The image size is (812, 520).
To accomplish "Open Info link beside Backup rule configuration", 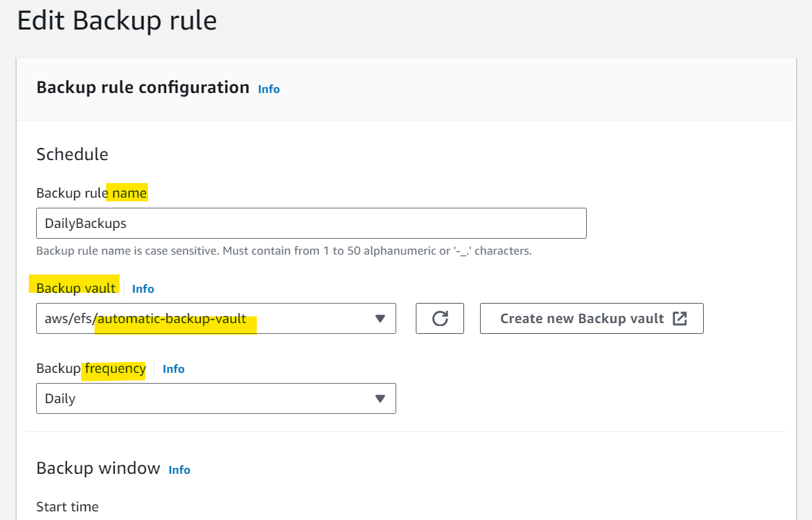I will tap(269, 89).
